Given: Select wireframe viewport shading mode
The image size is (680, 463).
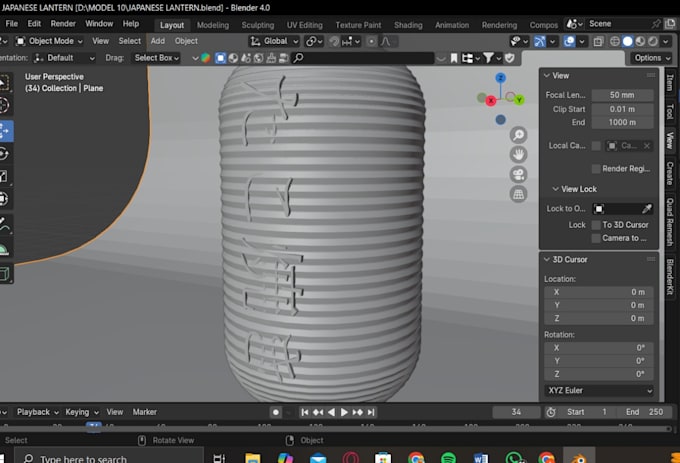Looking at the screenshot, I should pyautogui.click(x=615, y=41).
